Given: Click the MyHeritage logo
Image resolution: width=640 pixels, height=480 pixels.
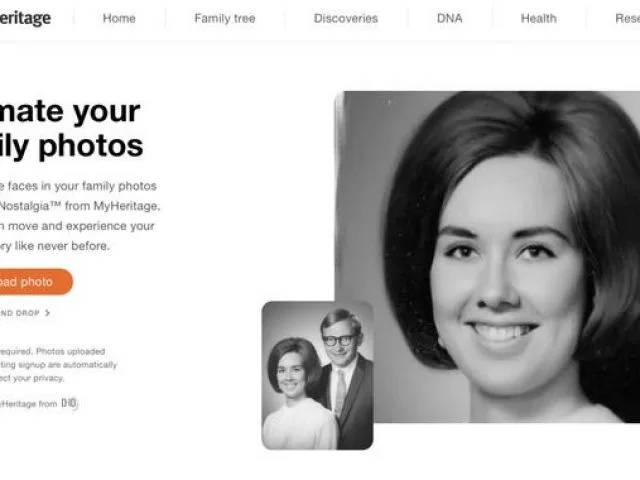Looking at the screenshot, I should (x=25, y=18).
